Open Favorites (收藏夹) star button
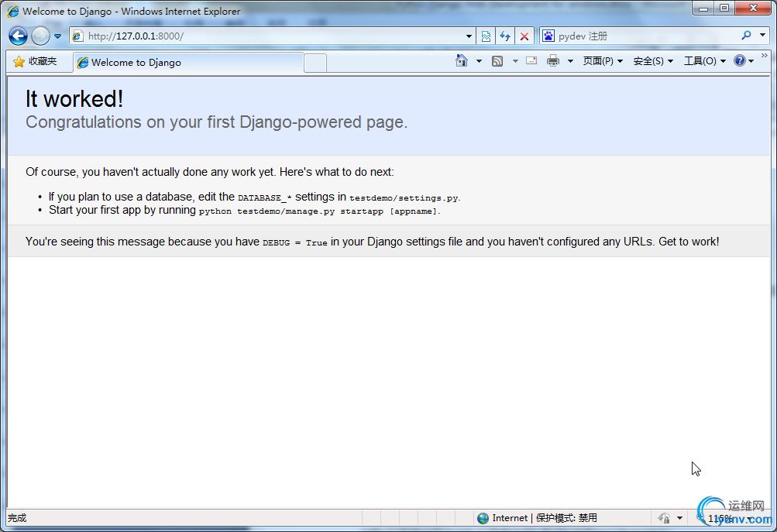Image resolution: width=777 pixels, height=532 pixels. click(35, 61)
